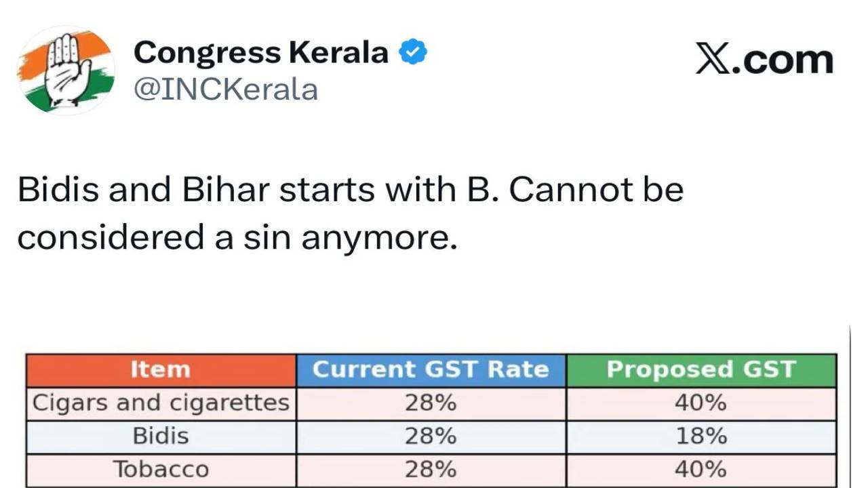Image resolution: width=868 pixels, height=488 pixels.
Task: Click the X.com logo text
Action: (x=764, y=60)
